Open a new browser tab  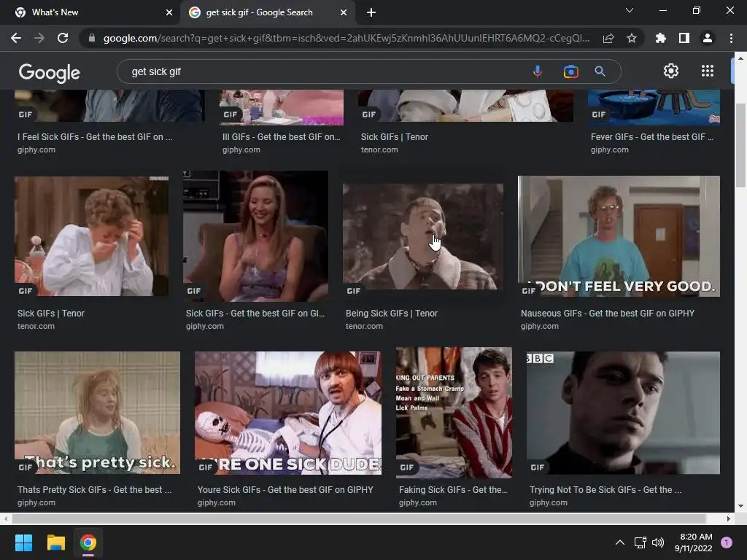click(371, 12)
